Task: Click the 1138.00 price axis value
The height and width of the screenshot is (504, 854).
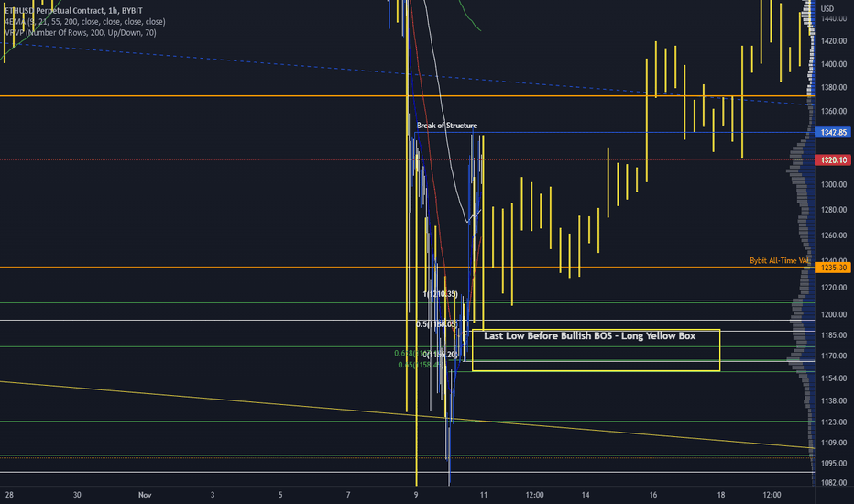Action: (833, 400)
